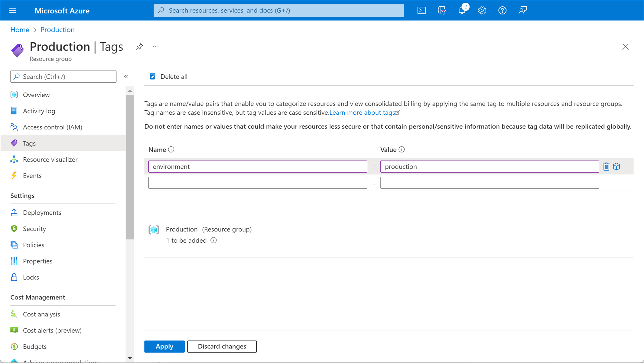Click the Microsoft Azure title
644x363 pixels.
tap(62, 11)
